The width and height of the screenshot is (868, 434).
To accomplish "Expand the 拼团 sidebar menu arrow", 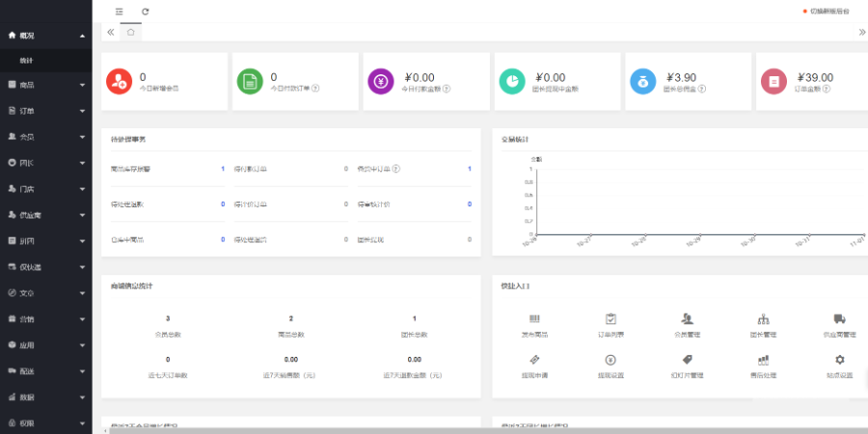I will (83, 241).
